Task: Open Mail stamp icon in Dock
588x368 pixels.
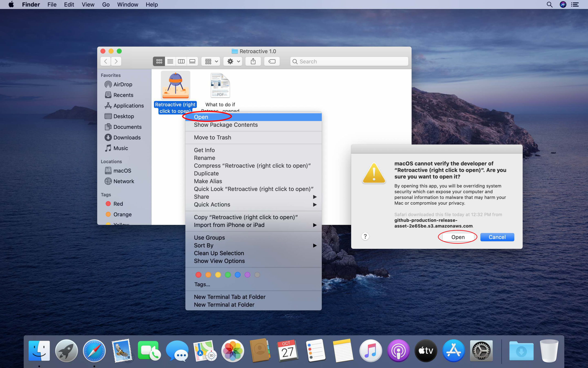Action: tap(122, 351)
